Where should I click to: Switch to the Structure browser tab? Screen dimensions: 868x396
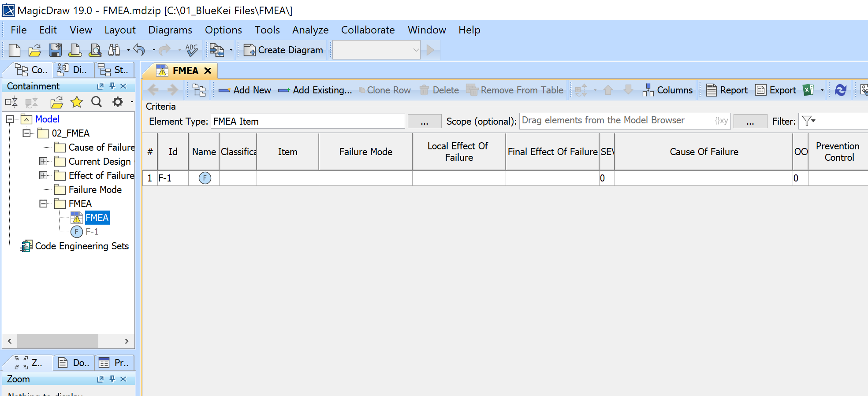tap(114, 70)
